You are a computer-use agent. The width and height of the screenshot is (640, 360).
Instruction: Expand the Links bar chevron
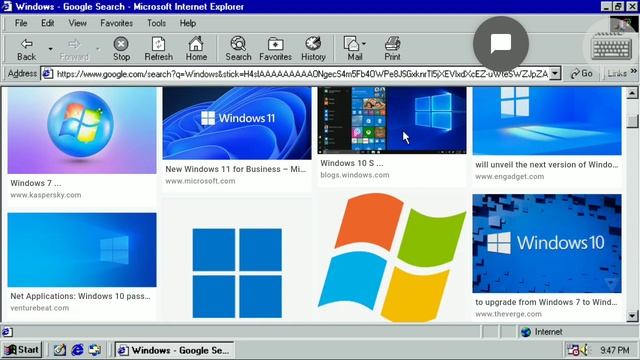[633, 71]
